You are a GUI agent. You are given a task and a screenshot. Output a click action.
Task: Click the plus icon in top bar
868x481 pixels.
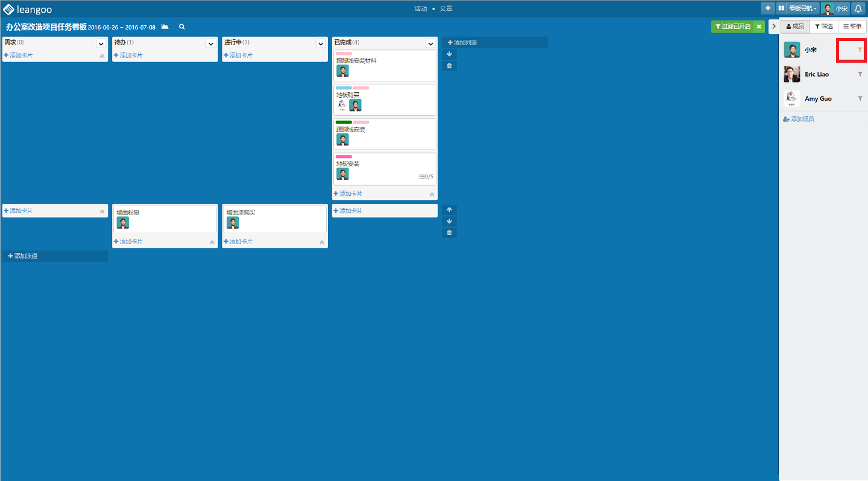pos(767,8)
